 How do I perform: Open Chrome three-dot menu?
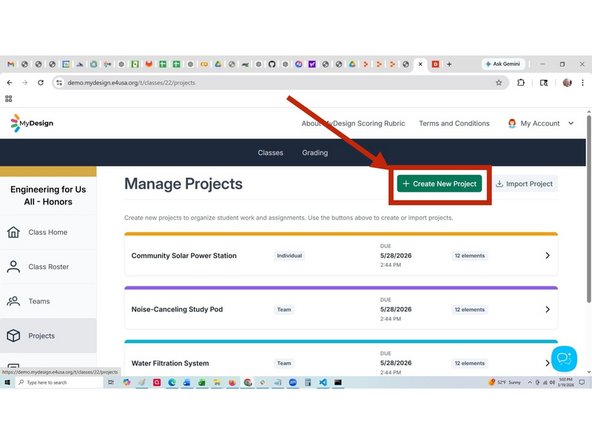click(583, 83)
